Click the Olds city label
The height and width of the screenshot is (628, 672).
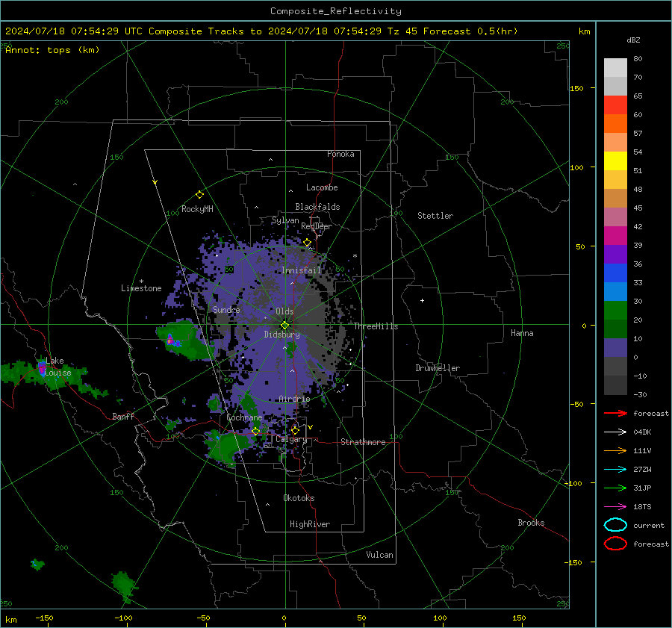pos(284,311)
